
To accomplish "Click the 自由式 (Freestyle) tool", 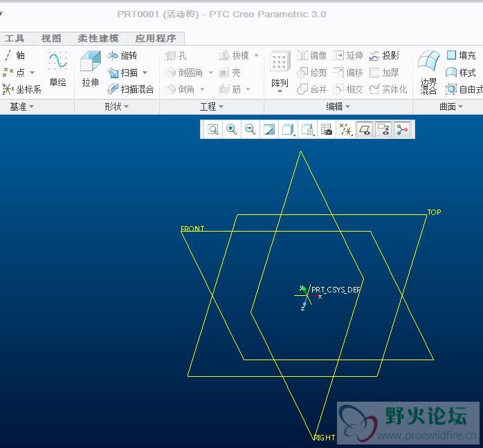I will coord(464,89).
